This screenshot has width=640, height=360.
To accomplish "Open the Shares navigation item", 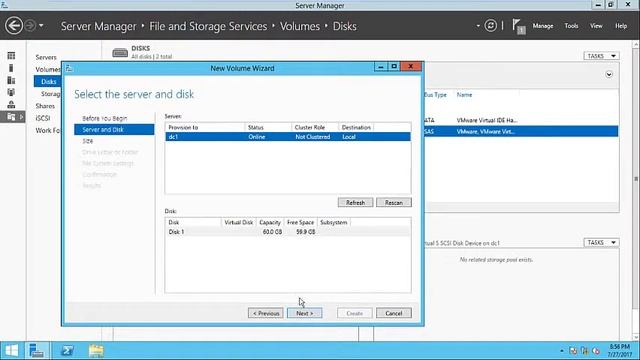I will tap(45, 106).
